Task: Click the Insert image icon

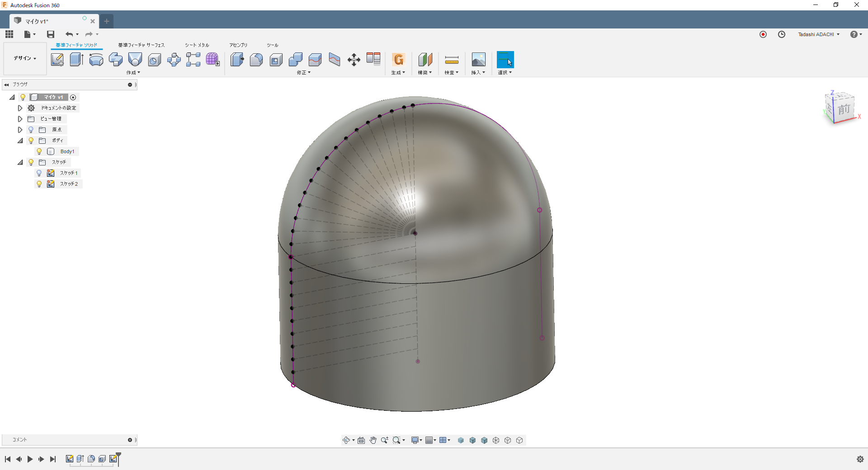Action: [478, 60]
